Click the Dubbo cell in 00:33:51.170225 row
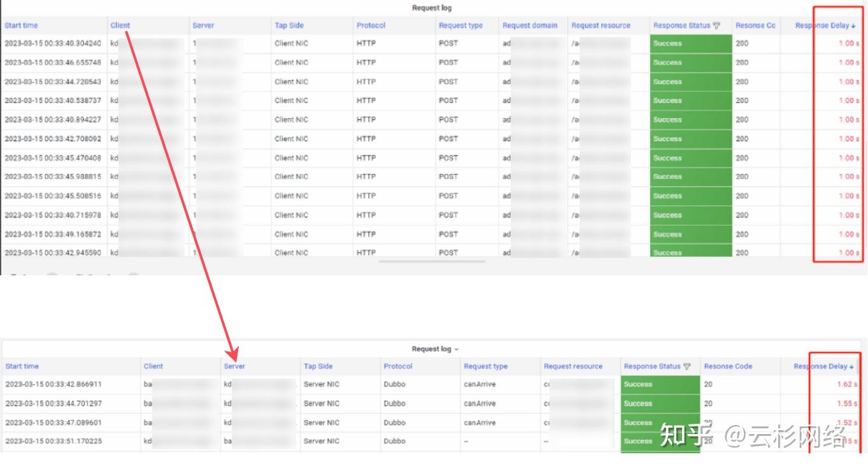Image resolution: width=868 pixels, height=471 pixels. pos(394,441)
